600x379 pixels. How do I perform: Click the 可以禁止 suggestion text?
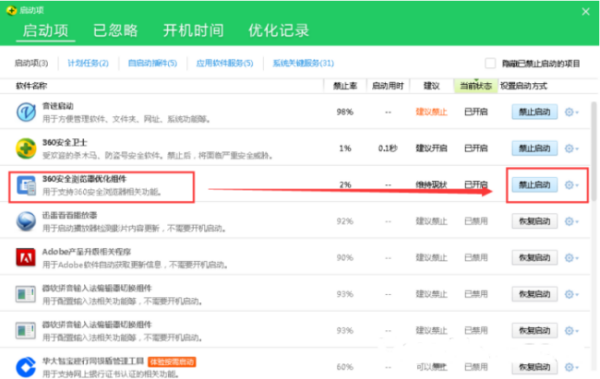(432, 367)
